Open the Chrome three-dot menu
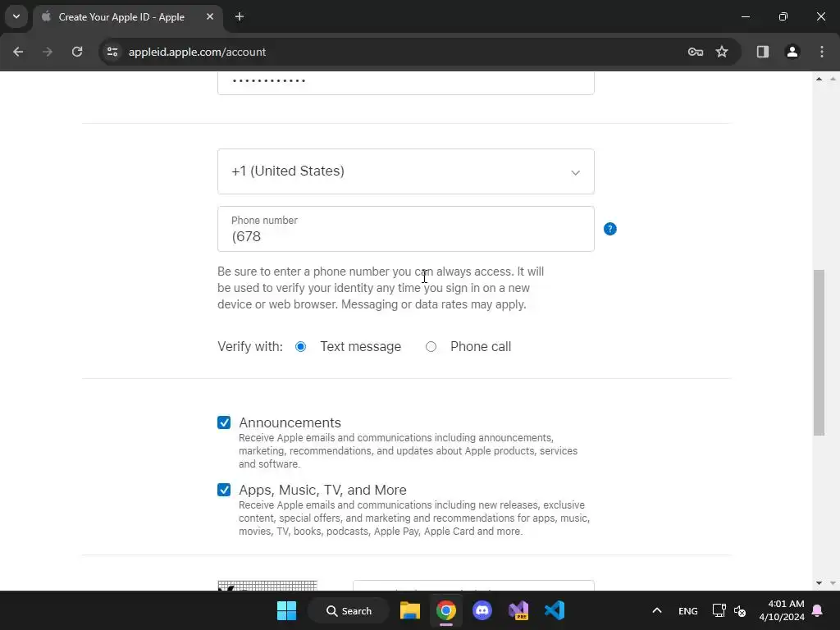 click(x=822, y=52)
